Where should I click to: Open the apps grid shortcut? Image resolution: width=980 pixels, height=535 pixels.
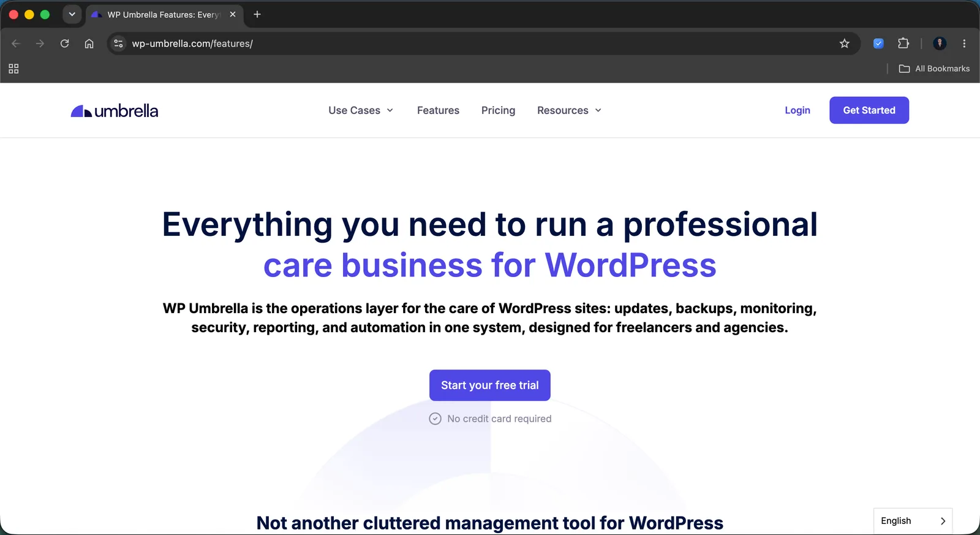point(13,69)
